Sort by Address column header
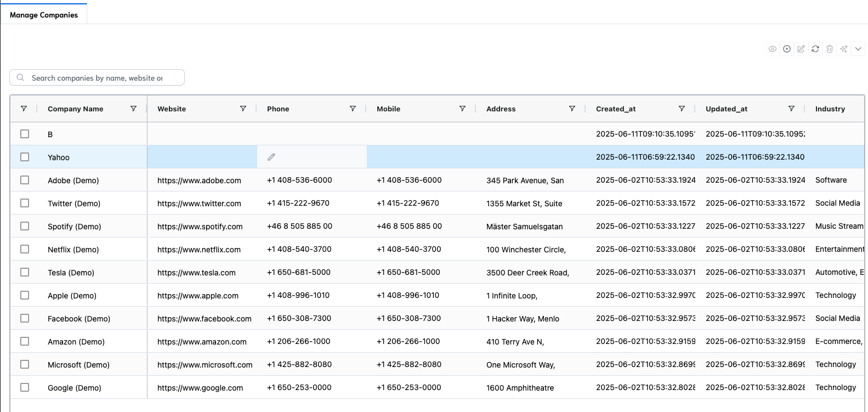Viewport: 868px width, 412px height. click(x=501, y=109)
